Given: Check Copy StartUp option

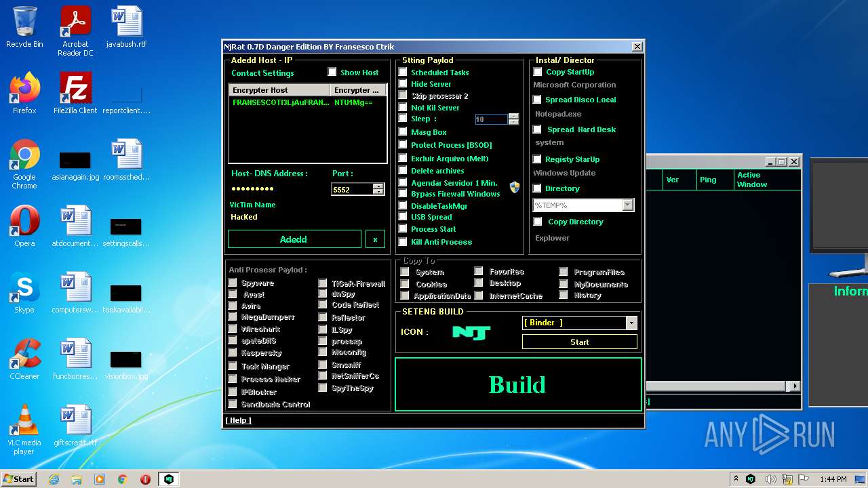Looking at the screenshot, I should tap(538, 72).
